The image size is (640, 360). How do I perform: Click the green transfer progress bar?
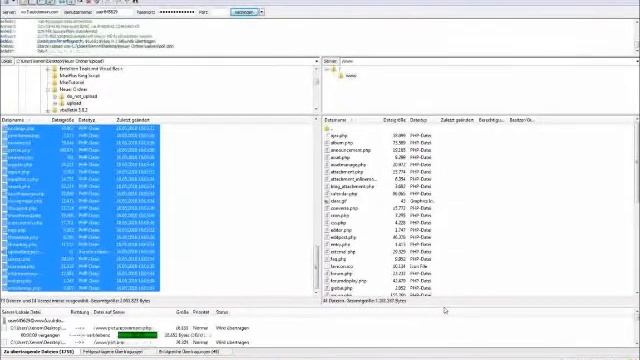pos(138,335)
